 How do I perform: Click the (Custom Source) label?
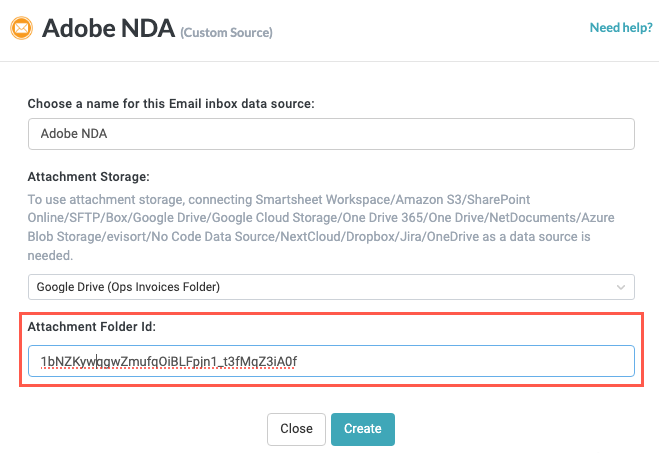click(x=227, y=32)
